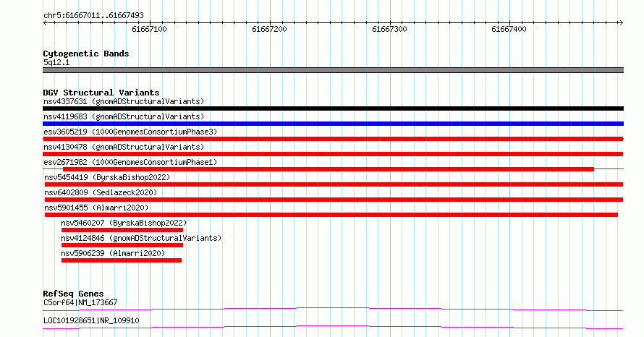Click ruler position 61667300

click(389, 29)
